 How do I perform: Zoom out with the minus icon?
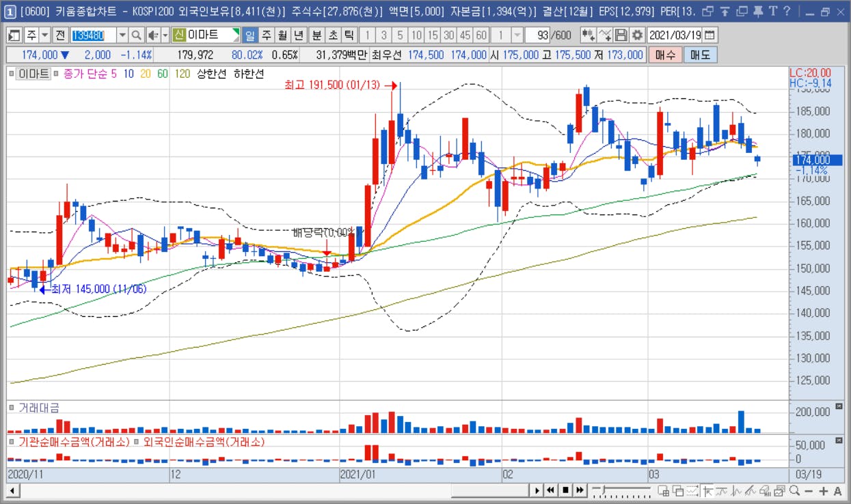click(809, 490)
